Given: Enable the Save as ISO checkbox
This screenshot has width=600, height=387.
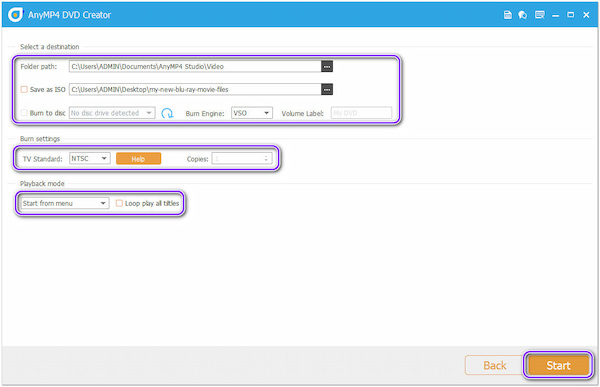Looking at the screenshot, I should click(x=24, y=89).
